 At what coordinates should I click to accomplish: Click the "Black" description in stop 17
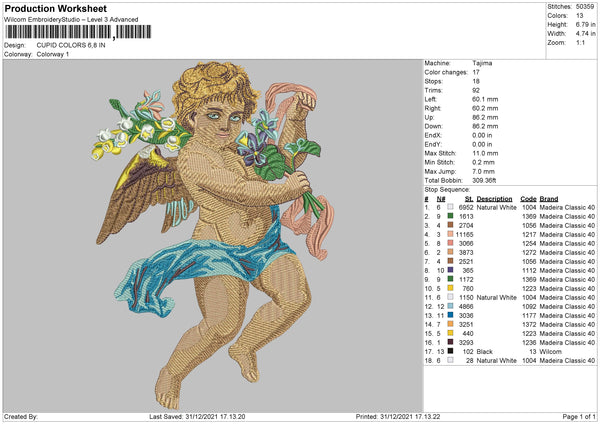pyautogui.click(x=484, y=351)
